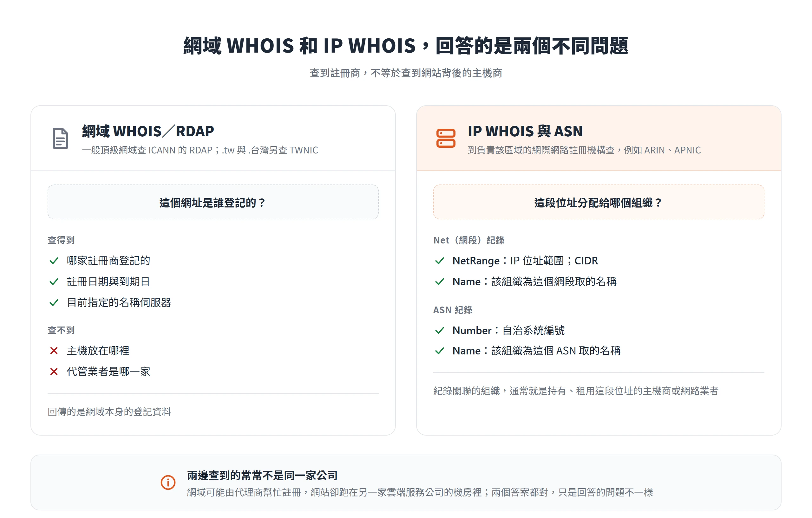Click the green checkmark next to 哪家註冊商登記的
Screen dimensions: 812x518
54,261
